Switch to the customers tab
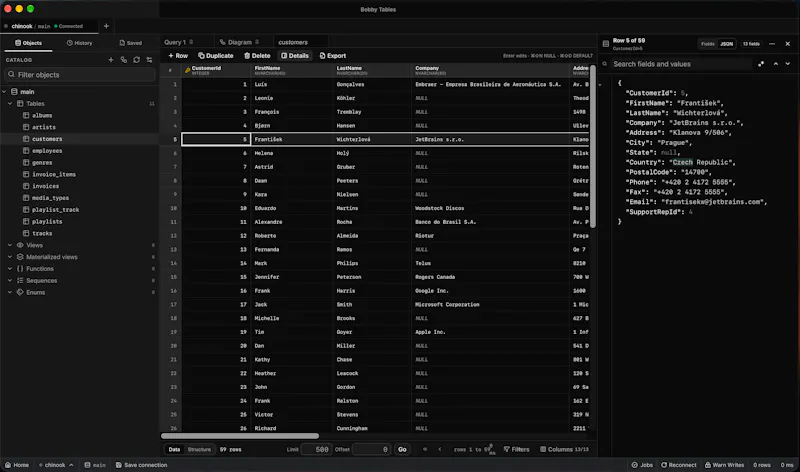 [293, 42]
